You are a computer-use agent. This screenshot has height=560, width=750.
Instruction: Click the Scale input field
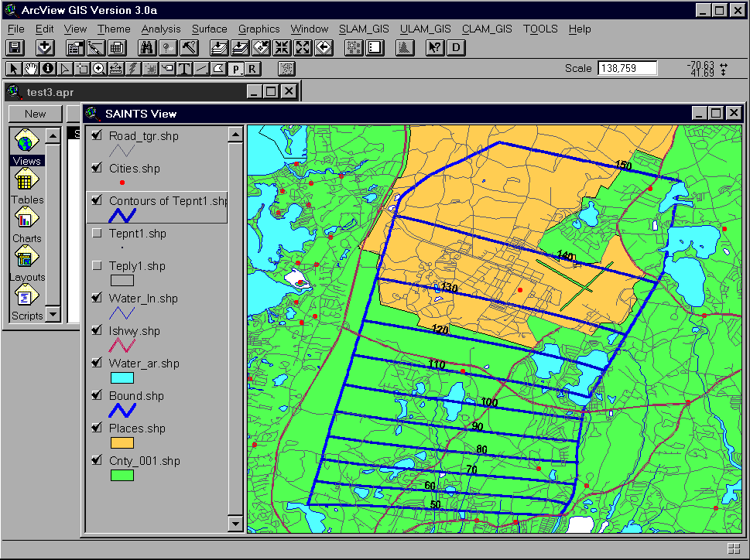pos(627,68)
